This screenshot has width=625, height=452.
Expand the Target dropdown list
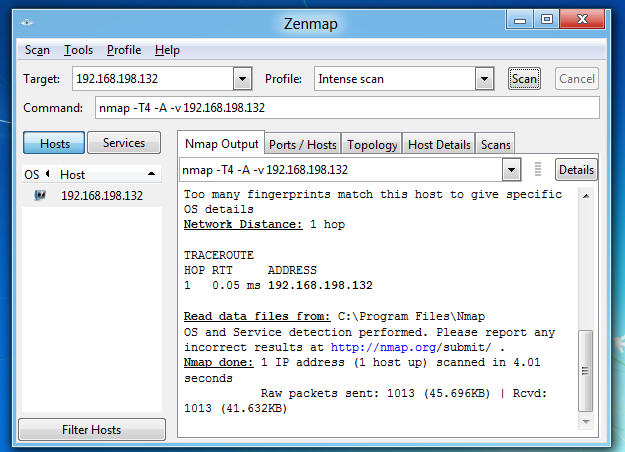tap(242, 79)
